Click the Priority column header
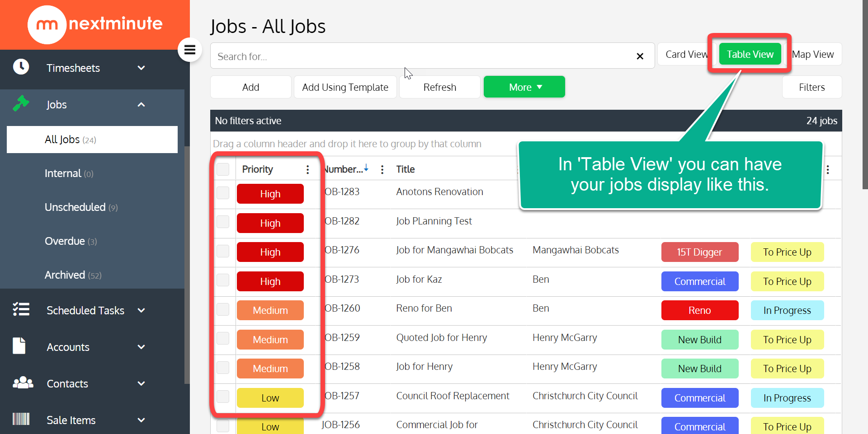 [x=258, y=169]
